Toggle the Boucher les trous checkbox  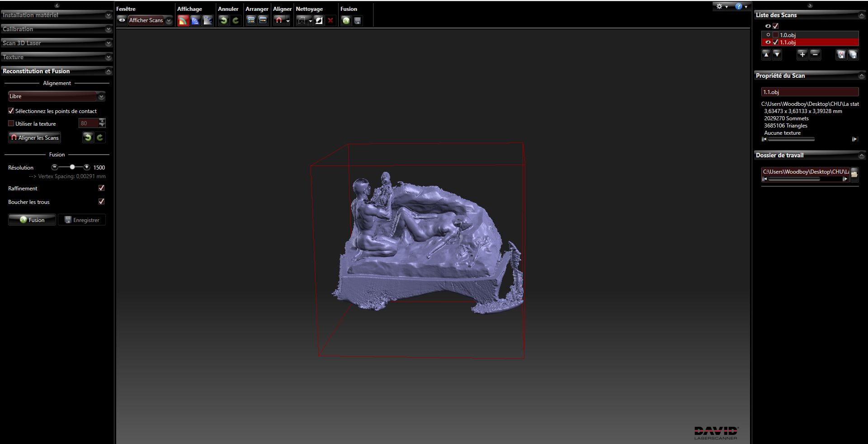101,202
